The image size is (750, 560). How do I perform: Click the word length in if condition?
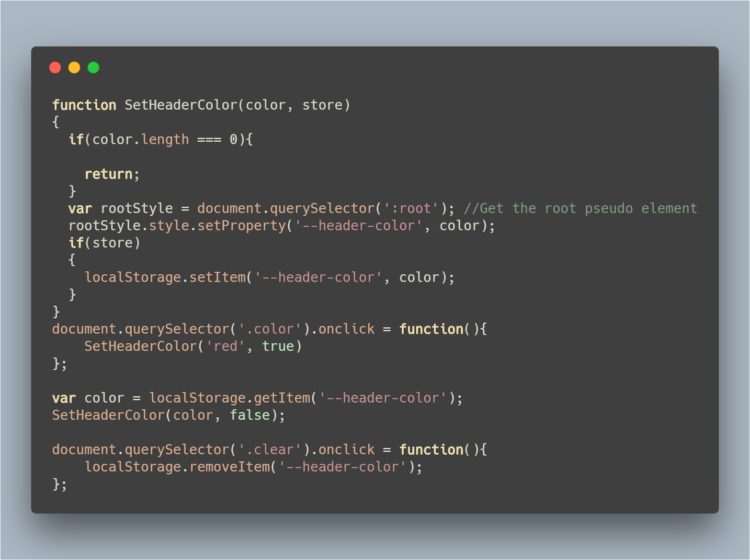165,139
